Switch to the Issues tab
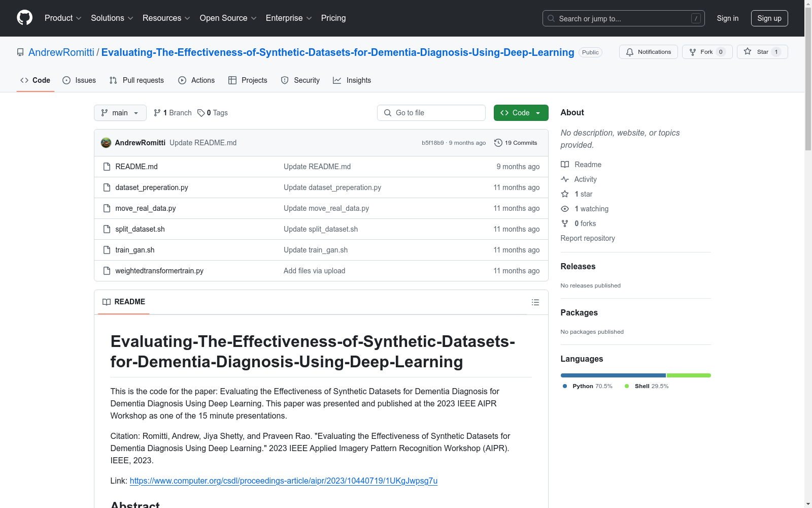This screenshot has height=508, width=812. tap(79, 80)
